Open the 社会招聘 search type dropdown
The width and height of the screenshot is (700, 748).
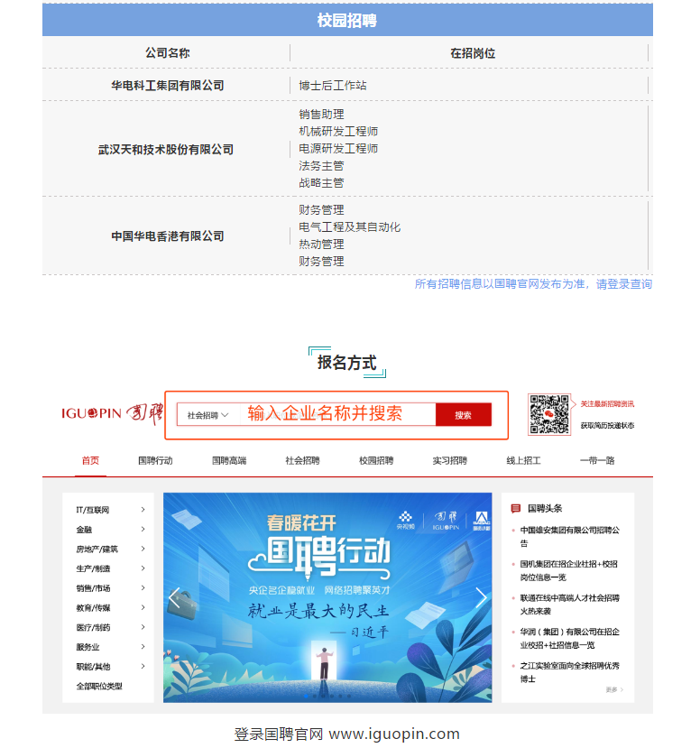208,415
